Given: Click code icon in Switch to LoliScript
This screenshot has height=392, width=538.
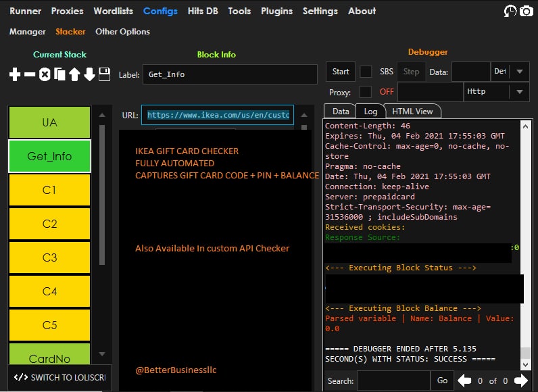Looking at the screenshot, I should pyautogui.click(x=21, y=377).
